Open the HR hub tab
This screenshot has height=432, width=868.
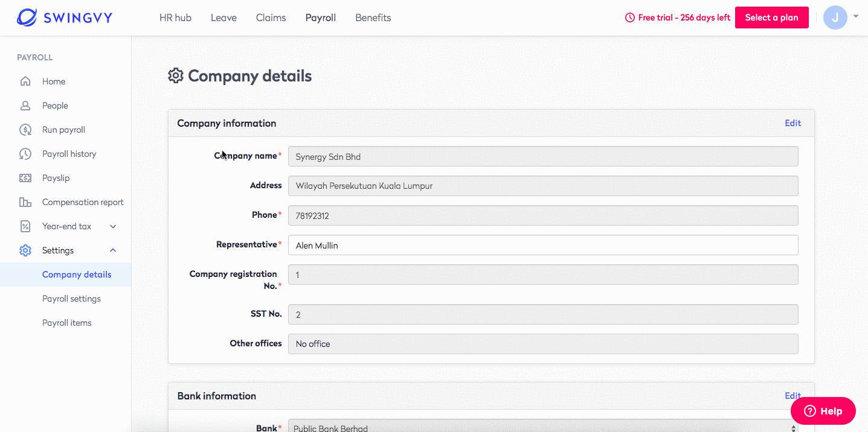175,17
